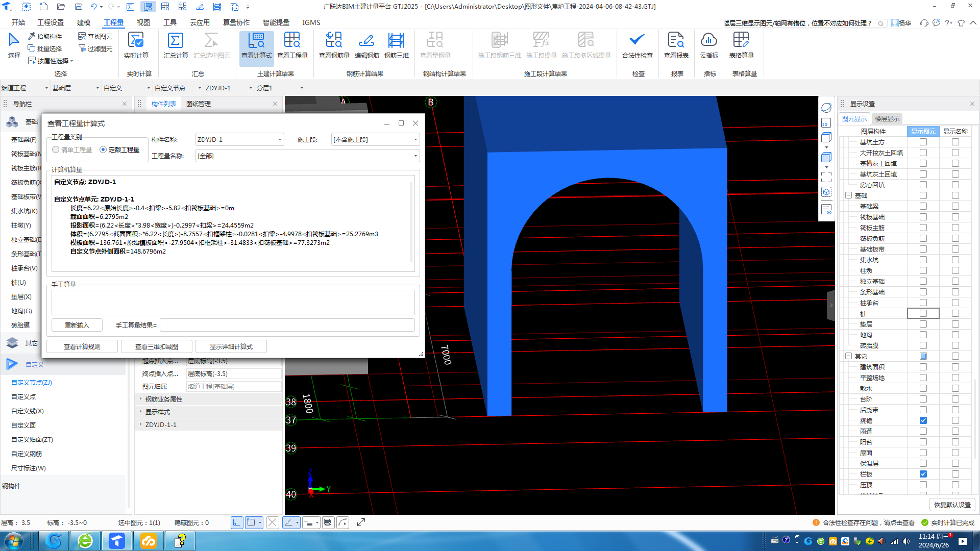Click the 汇总计算 ribbon icon
This screenshot has width=980, height=551.
coord(176,45)
